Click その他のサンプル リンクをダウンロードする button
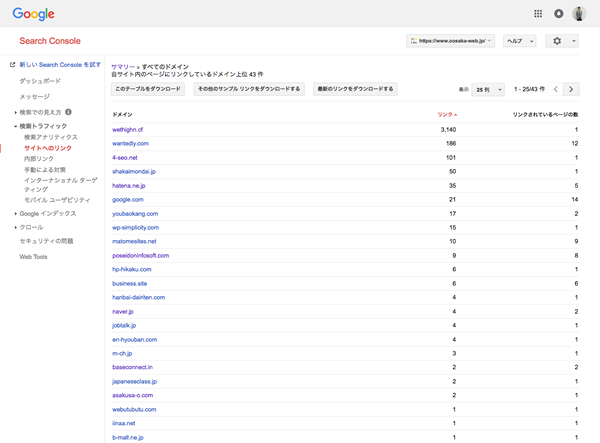 [249, 89]
